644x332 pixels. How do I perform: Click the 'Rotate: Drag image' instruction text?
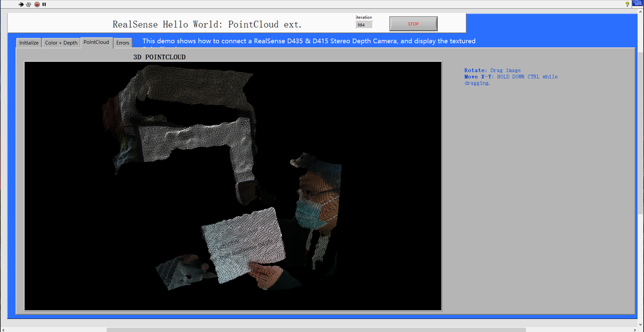(493, 70)
